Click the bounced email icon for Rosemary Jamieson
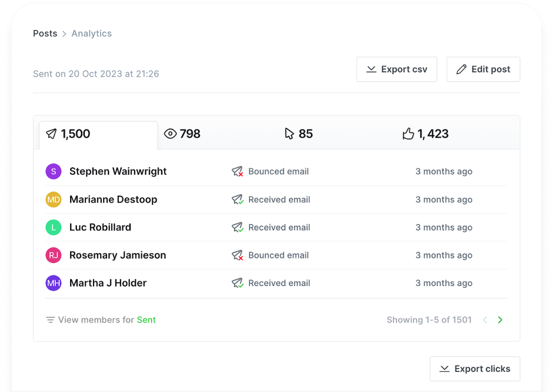Screen dimensions: 553x392 236,255
